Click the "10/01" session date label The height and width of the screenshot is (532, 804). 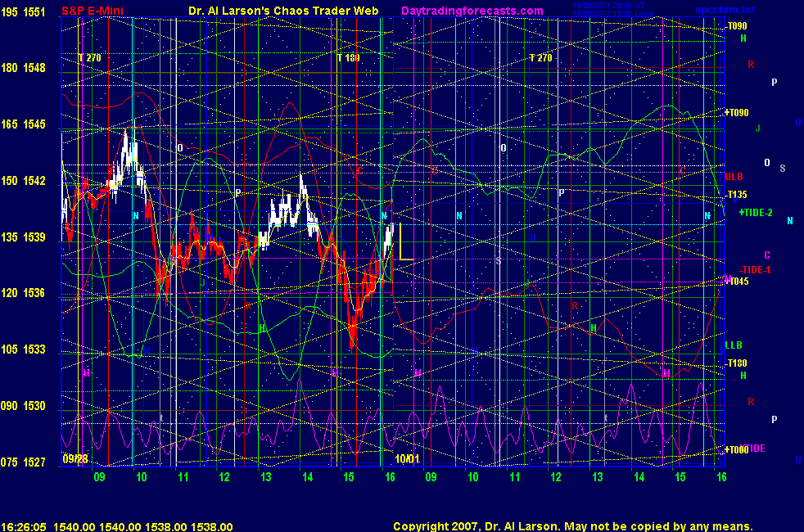click(x=407, y=458)
